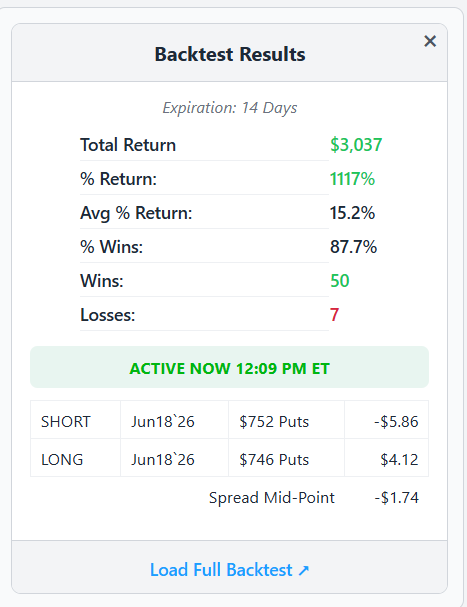
Task: Click the % Return value 1117%
Action: (352, 179)
